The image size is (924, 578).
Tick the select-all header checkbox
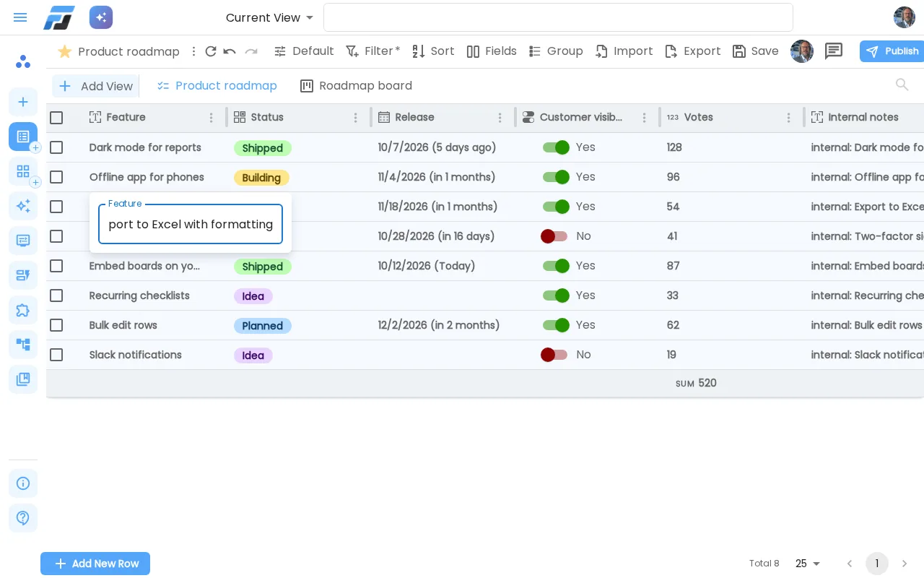click(56, 118)
